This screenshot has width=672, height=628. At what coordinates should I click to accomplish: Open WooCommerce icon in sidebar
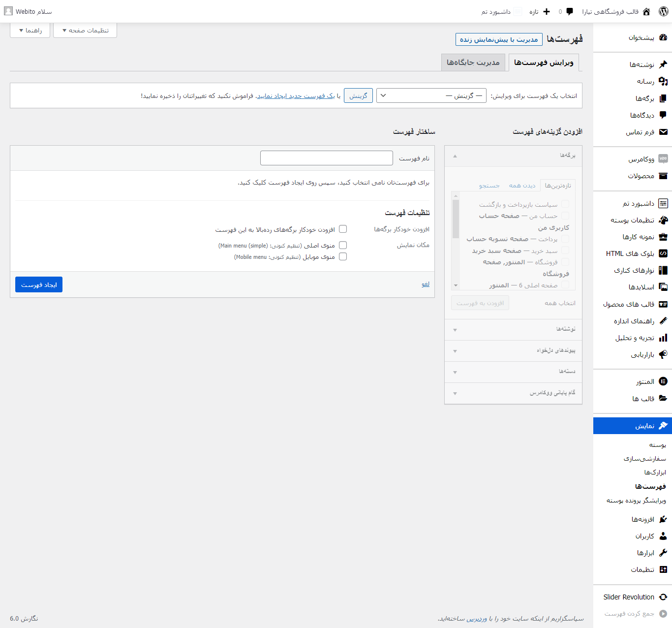[663, 159]
